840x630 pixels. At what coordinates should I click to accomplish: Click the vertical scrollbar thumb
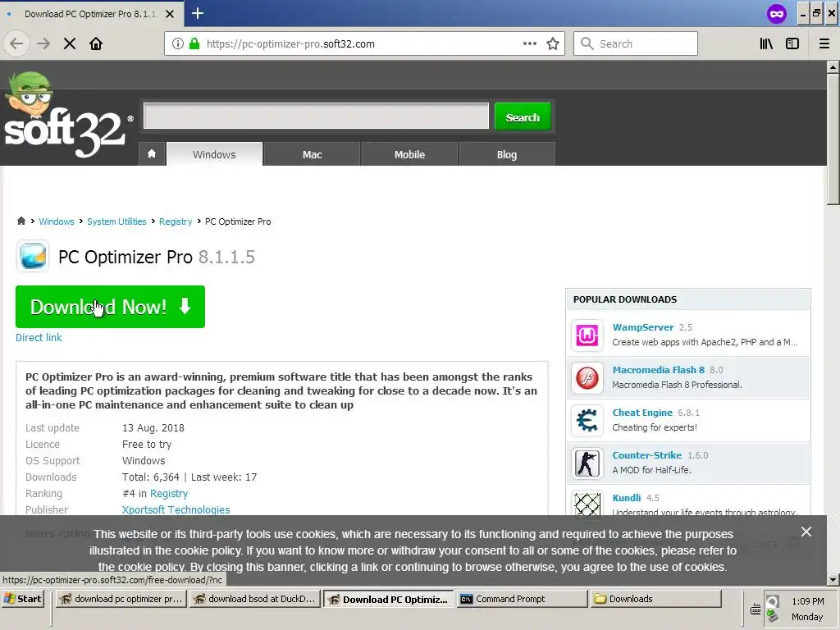833,139
